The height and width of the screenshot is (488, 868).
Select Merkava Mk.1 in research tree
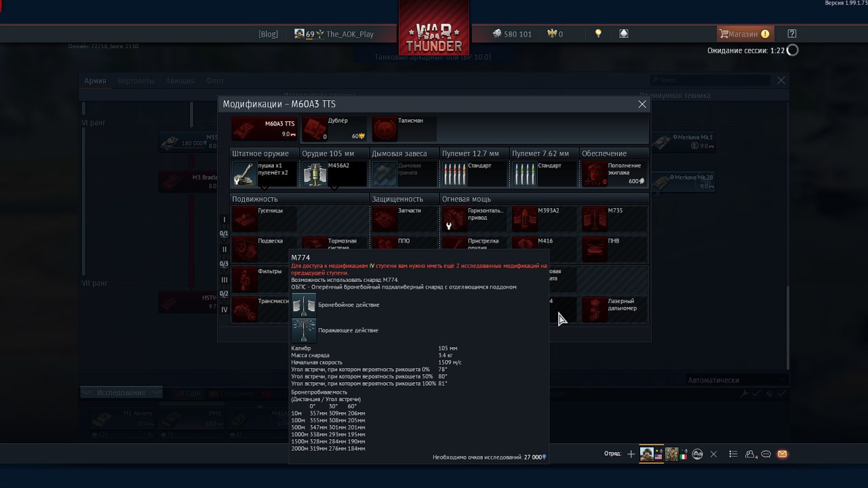click(x=684, y=141)
